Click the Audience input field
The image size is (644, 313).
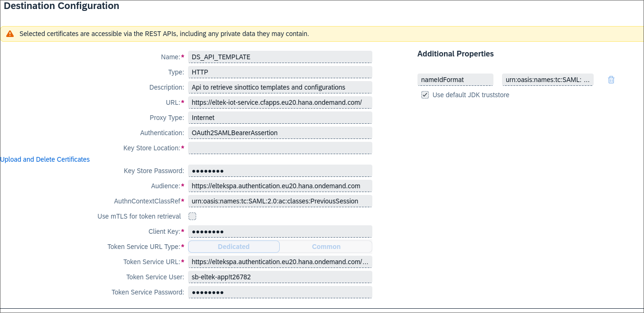pos(280,186)
